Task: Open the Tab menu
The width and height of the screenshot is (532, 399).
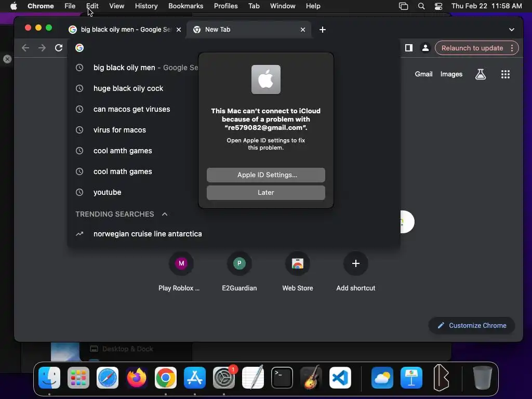Action: pos(254,6)
